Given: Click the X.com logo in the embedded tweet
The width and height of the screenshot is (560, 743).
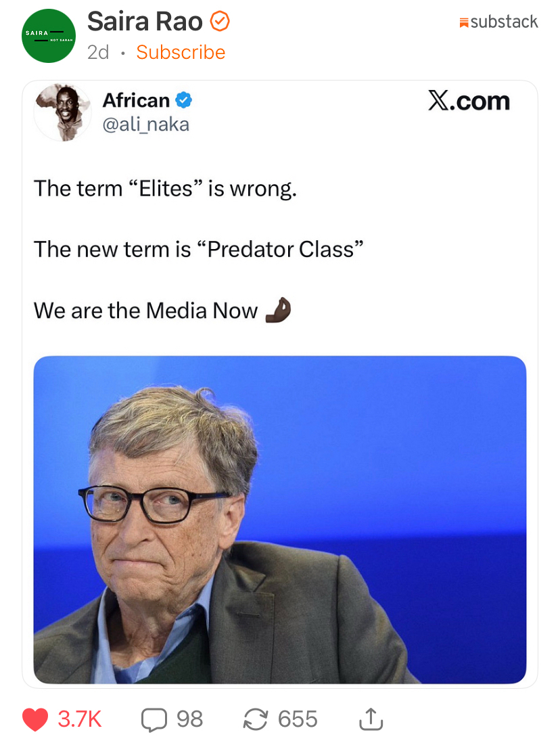Looking at the screenshot, I should coord(469,101).
